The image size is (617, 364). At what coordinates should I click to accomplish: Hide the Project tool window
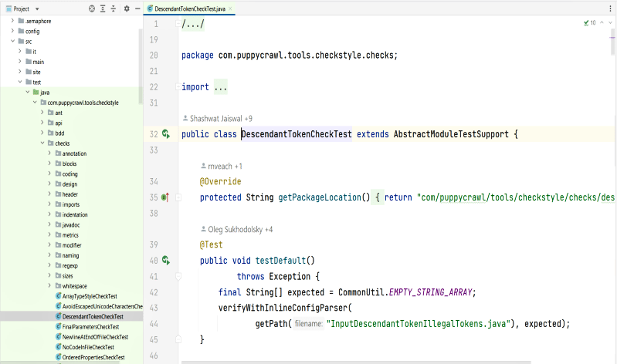coord(137,8)
